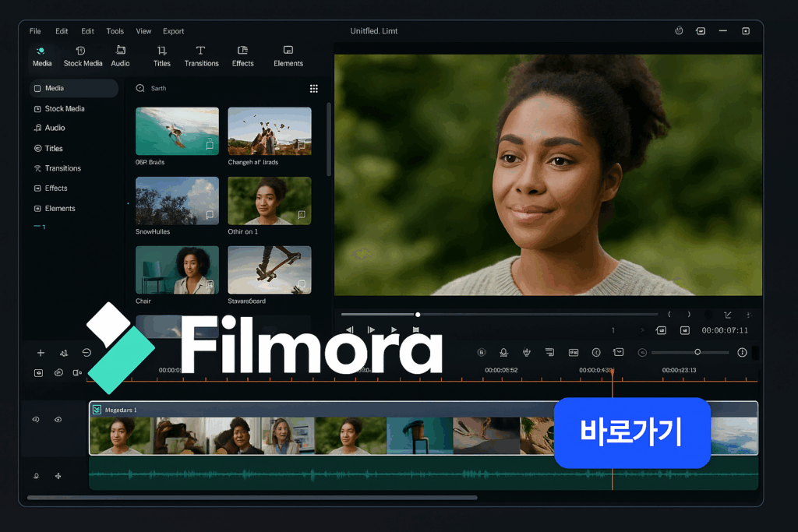This screenshot has width=798, height=532.
Task: Select Titles in the left sidebar
Action: [48, 148]
